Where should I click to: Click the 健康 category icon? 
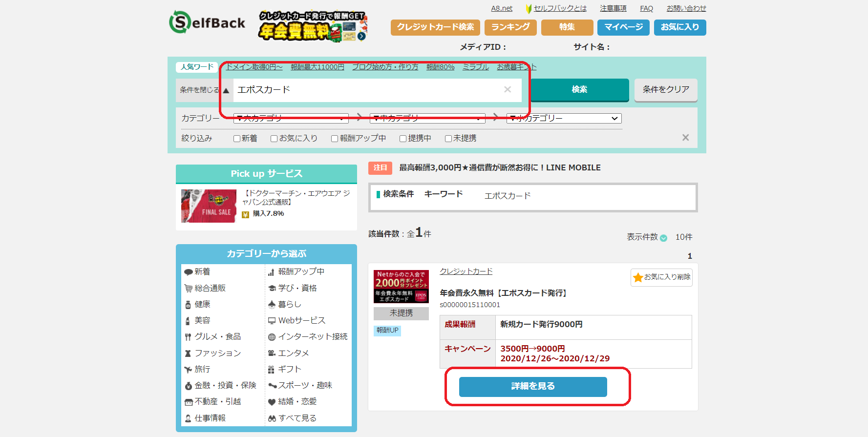[x=188, y=305]
